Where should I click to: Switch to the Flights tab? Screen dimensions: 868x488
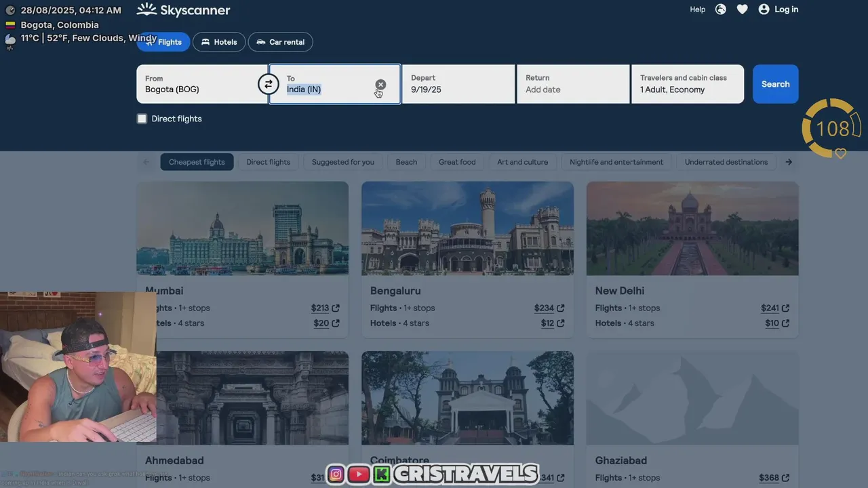pyautogui.click(x=163, y=42)
